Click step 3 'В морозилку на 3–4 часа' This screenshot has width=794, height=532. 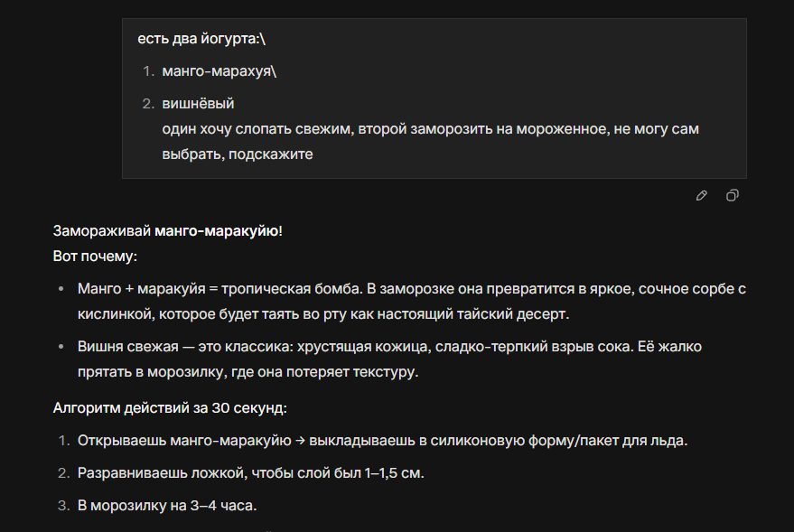[x=167, y=506]
